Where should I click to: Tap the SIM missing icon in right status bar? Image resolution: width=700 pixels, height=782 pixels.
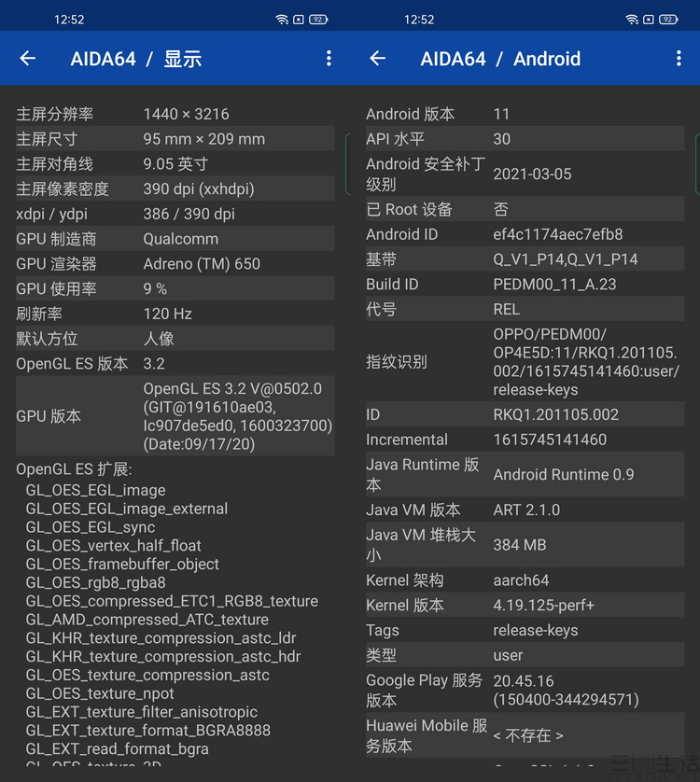[649, 20]
